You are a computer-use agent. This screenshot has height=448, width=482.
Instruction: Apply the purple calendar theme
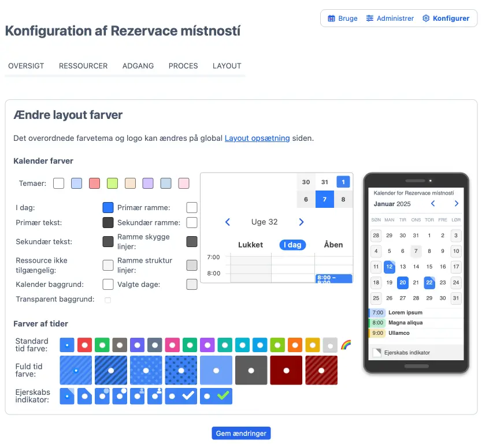148,184
